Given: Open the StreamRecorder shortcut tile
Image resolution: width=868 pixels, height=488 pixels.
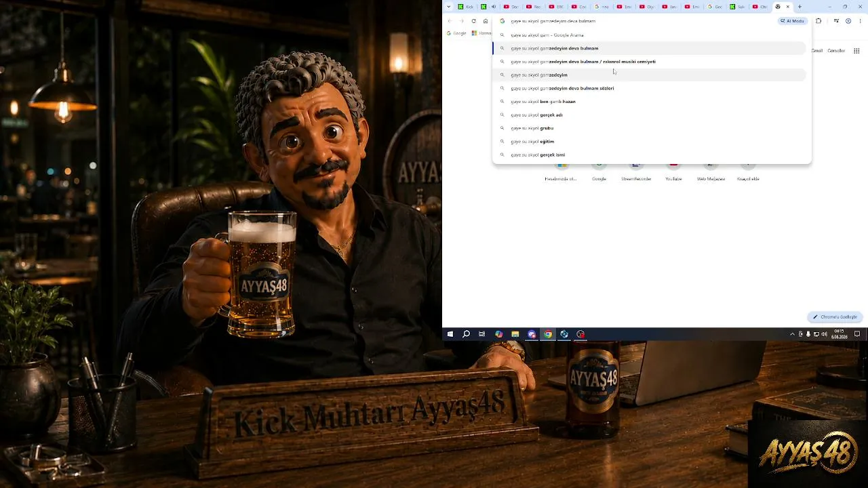Looking at the screenshot, I should 636,172.
